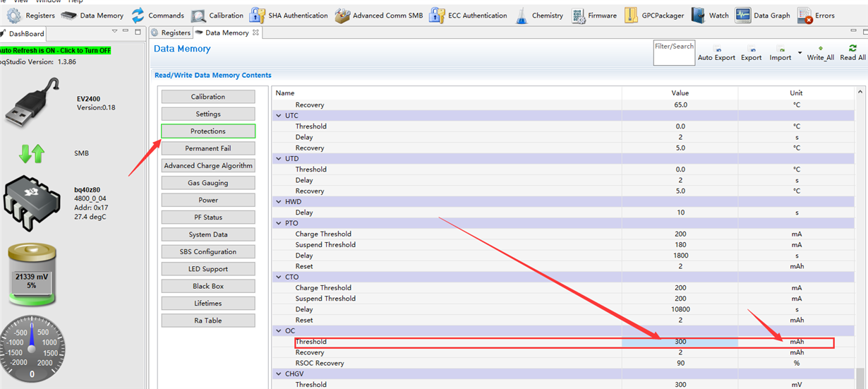Collapse the CHGV group
Screen dimensions: 868x389
[x=278, y=373]
